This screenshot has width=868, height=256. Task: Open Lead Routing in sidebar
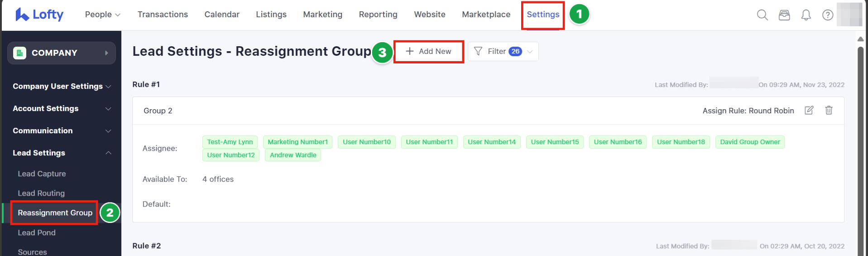pos(41,193)
